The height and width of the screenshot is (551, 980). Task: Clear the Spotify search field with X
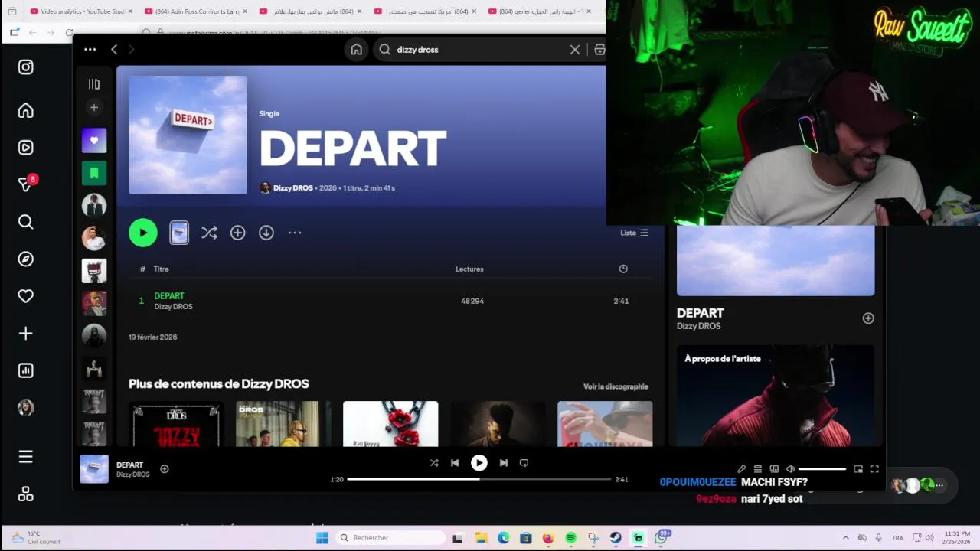pos(575,50)
